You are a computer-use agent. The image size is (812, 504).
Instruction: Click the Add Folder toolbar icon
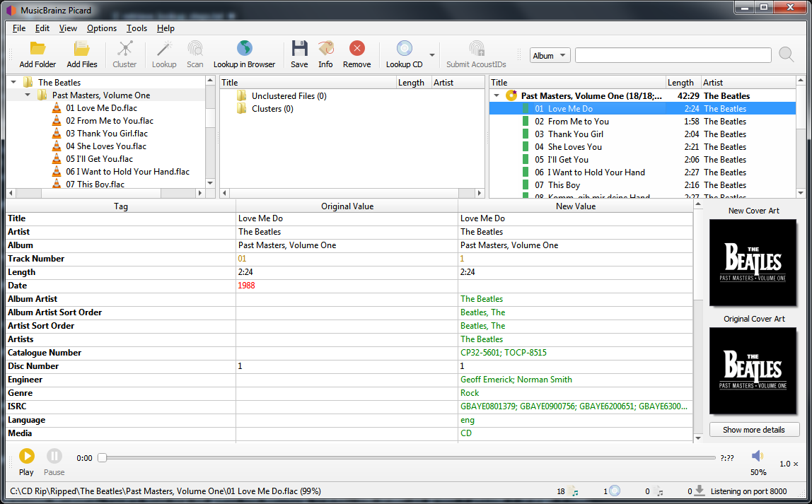point(37,49)
